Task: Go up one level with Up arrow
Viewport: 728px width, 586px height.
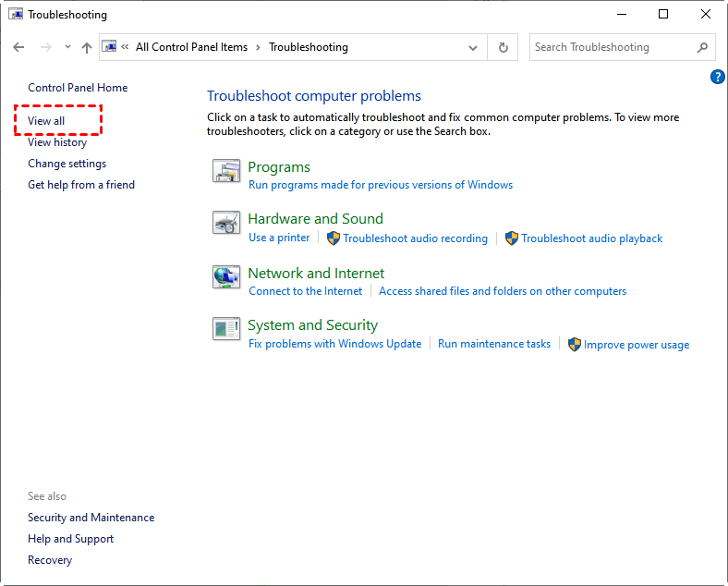Action: [86, 47]
